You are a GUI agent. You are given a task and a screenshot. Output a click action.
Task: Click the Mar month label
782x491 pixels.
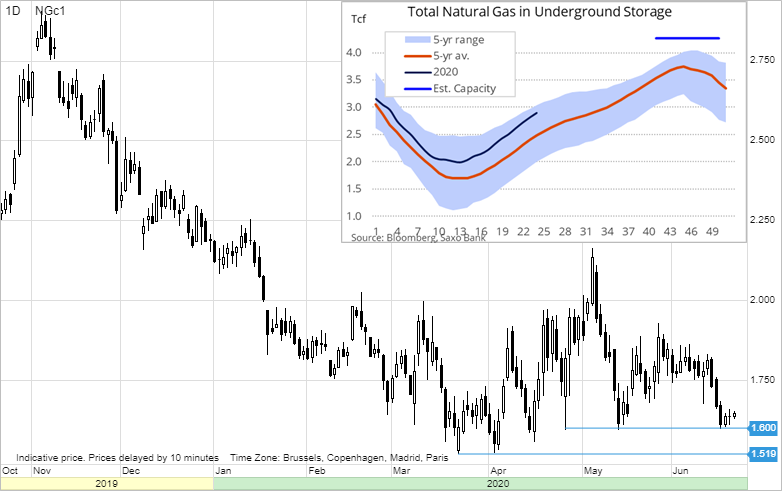(x=401, y=471)
